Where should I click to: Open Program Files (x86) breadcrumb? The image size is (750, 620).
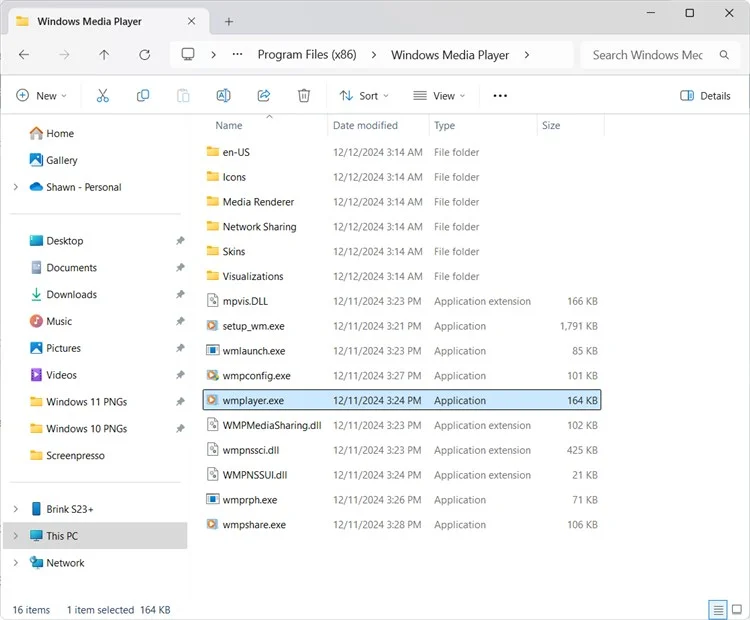pos(307,55)
